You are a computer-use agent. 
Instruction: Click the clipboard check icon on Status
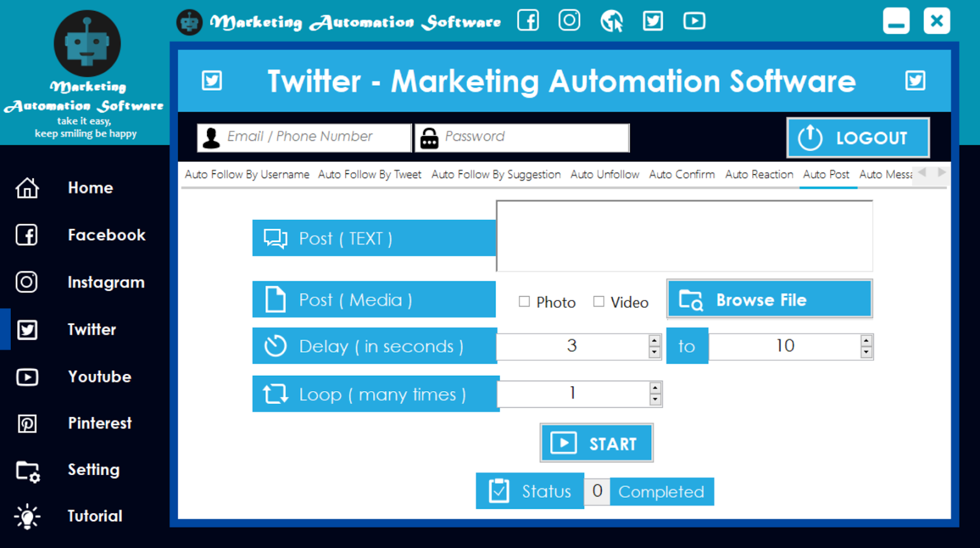pos(499,491)
